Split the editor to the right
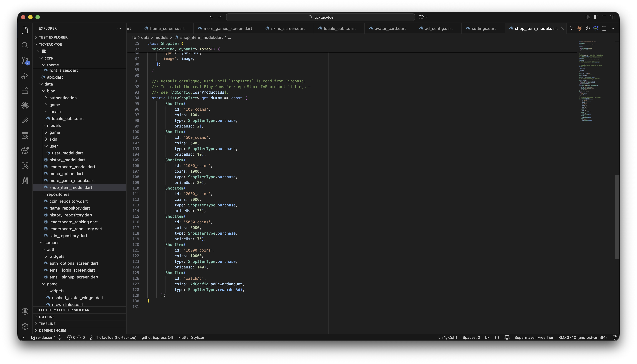The image size is (637, 364). point(604,29)
